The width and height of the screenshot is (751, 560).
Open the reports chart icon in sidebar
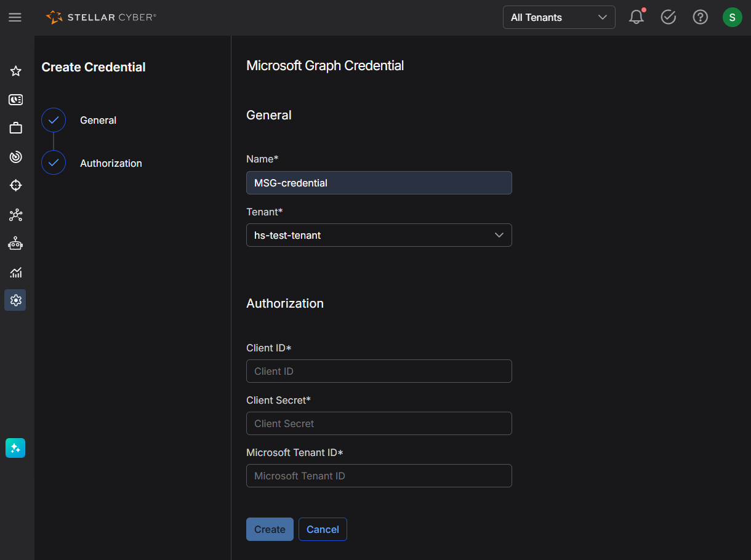(x=16, y=272)
